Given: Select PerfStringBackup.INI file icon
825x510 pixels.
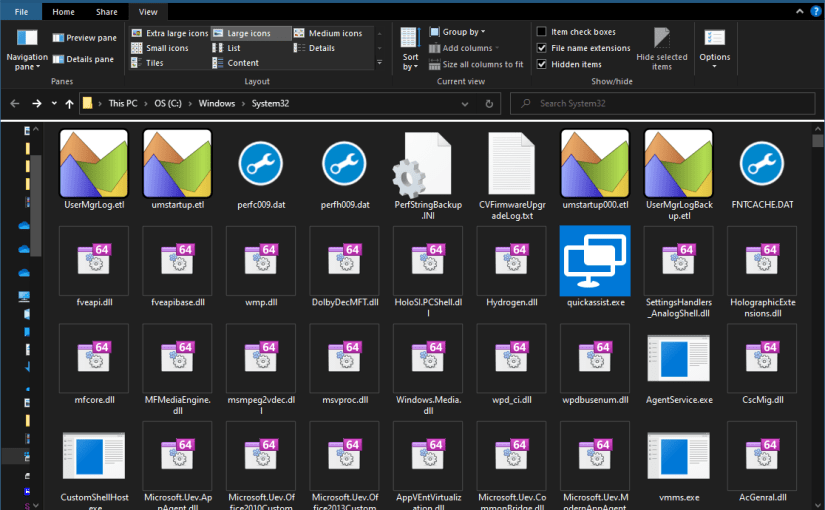Looking at the screenshot, I should coord(428,164).
